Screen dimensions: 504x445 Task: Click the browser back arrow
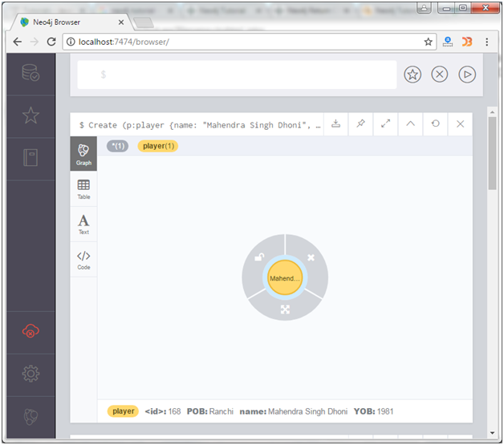tap(18, 42)
